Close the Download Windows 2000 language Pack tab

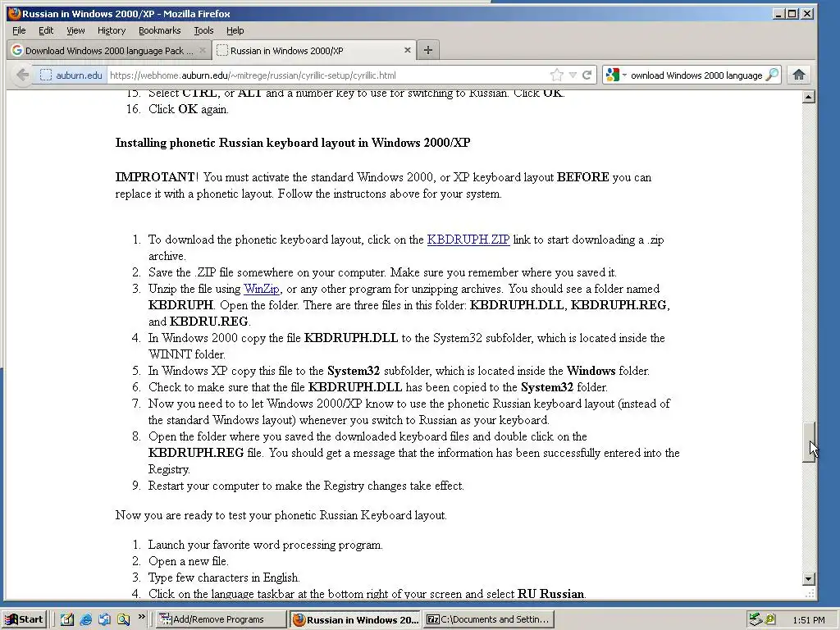pos(202,50)
